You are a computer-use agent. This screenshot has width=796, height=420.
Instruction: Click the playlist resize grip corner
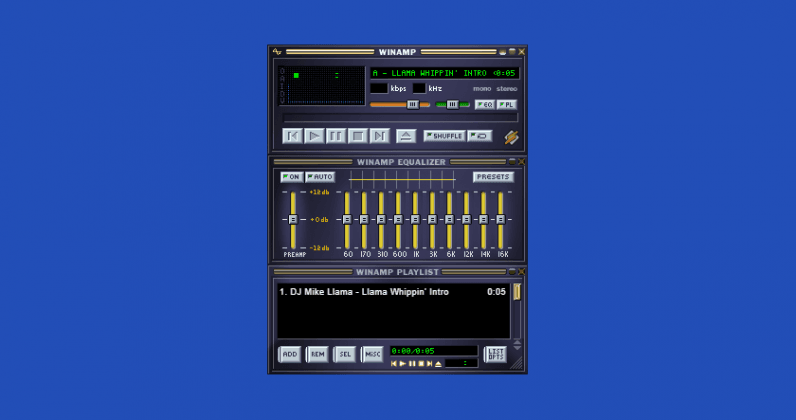[x=517, y=363]
